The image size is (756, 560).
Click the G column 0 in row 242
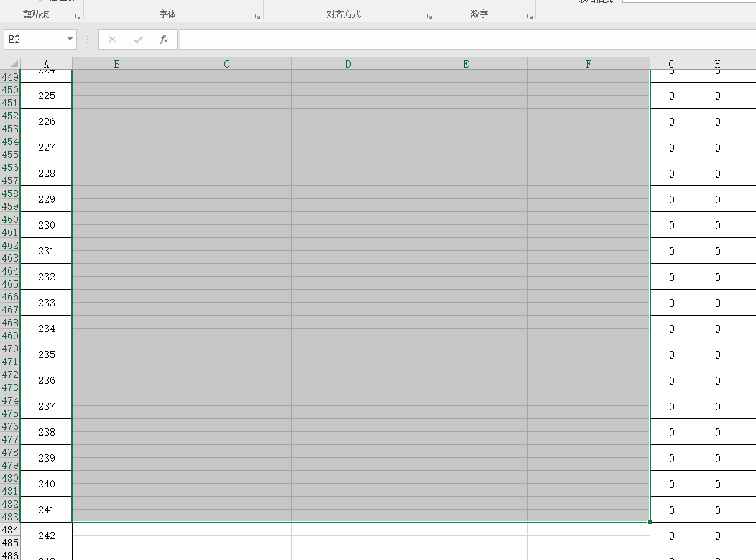(672, 536)
